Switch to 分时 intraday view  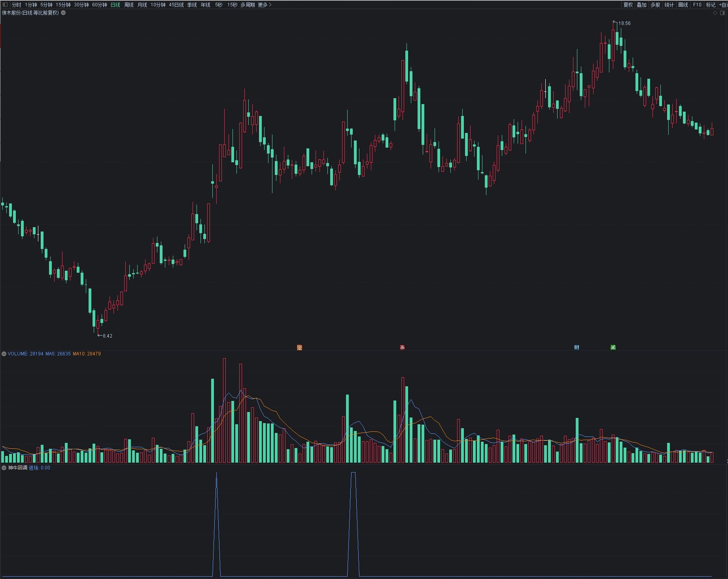click(16, 5)
